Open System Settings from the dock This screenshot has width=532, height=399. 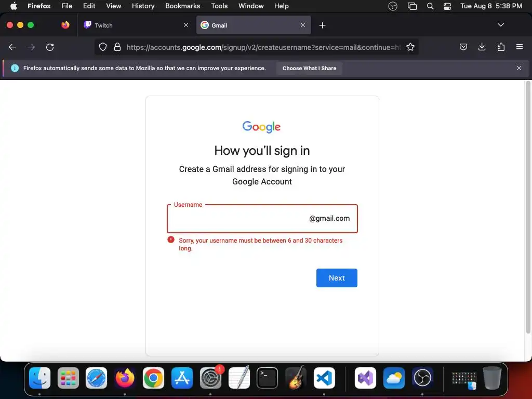210,378
